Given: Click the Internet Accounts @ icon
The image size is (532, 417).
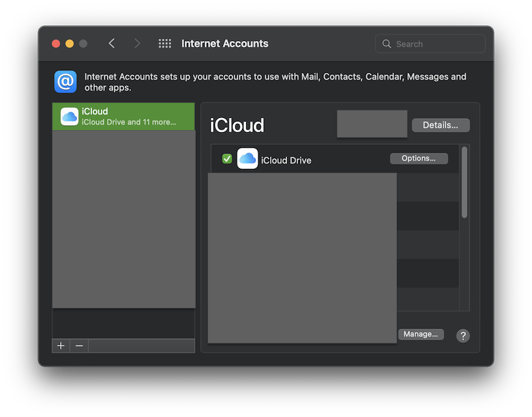Looking at the screenshot, I should click(65, 82).
